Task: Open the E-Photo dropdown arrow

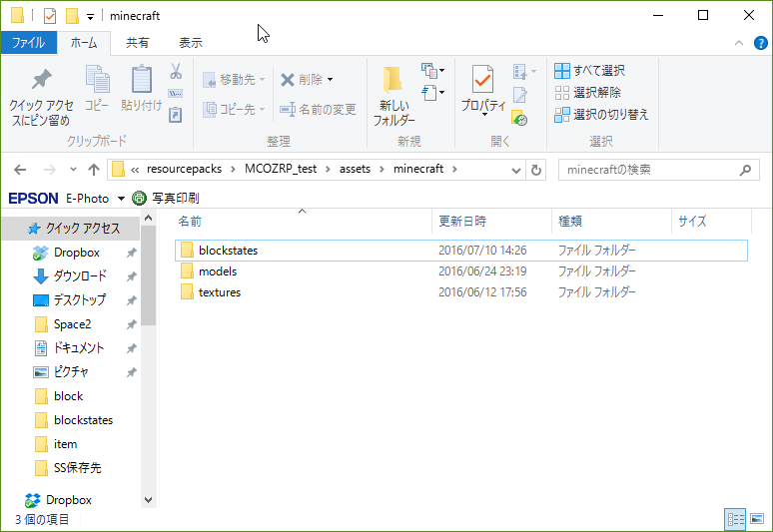Action: click(x=121, y=199)
